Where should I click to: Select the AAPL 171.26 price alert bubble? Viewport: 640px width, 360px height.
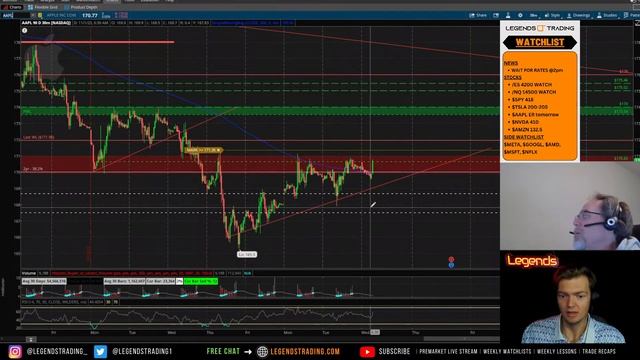204,150
